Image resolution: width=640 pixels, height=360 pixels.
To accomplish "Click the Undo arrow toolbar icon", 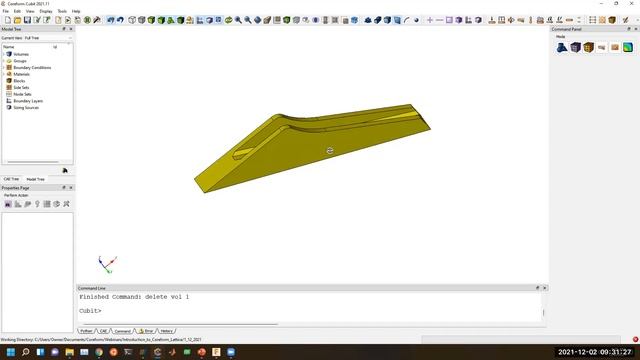I will click(111, 20).
